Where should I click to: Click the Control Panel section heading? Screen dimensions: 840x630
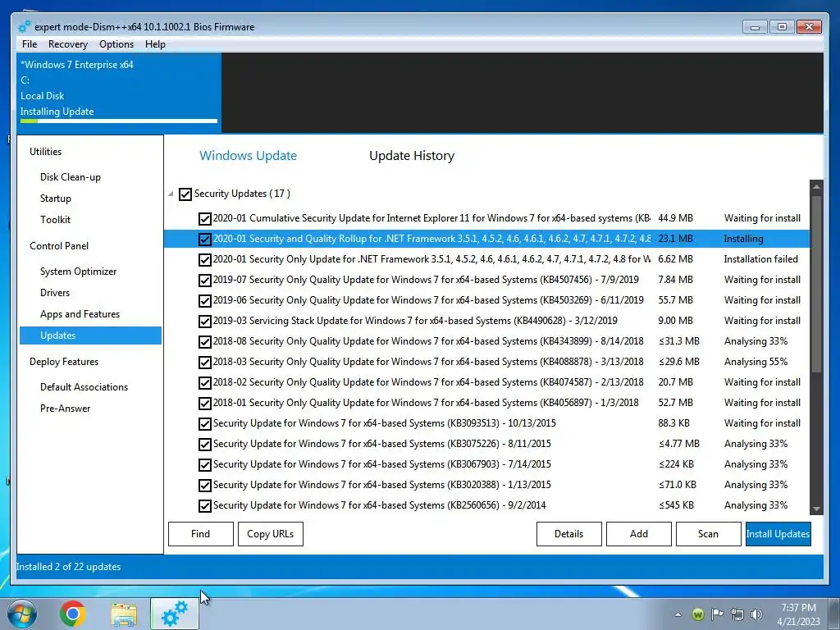pos(59,246)
